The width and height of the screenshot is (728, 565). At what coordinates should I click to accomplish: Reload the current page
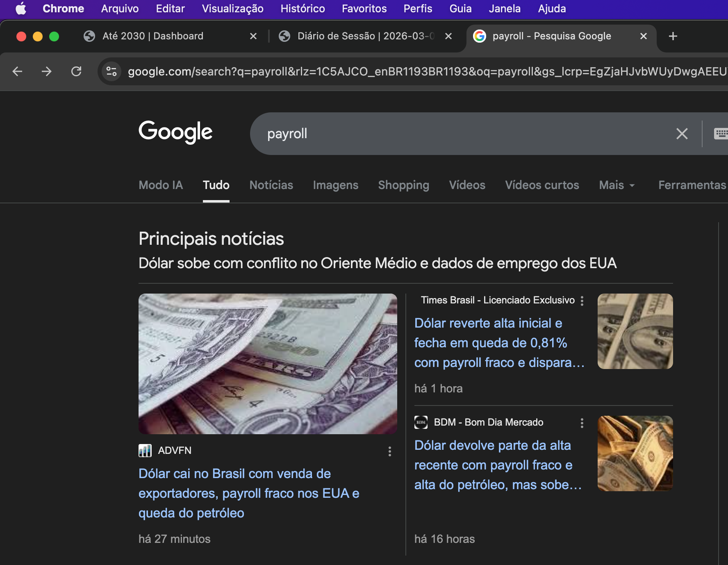tap(76, 71)
